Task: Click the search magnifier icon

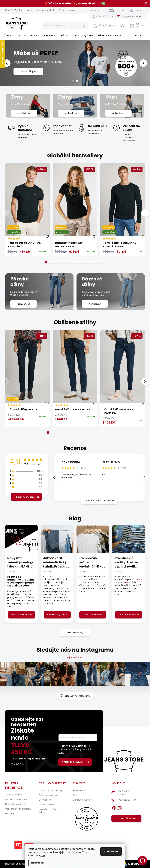Action: click(84, 26)
